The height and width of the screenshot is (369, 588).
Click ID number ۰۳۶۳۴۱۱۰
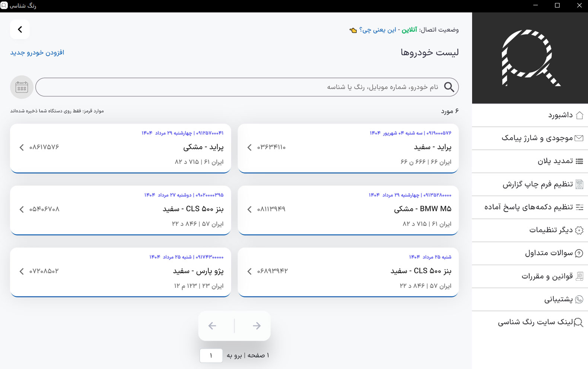(271, 147)
